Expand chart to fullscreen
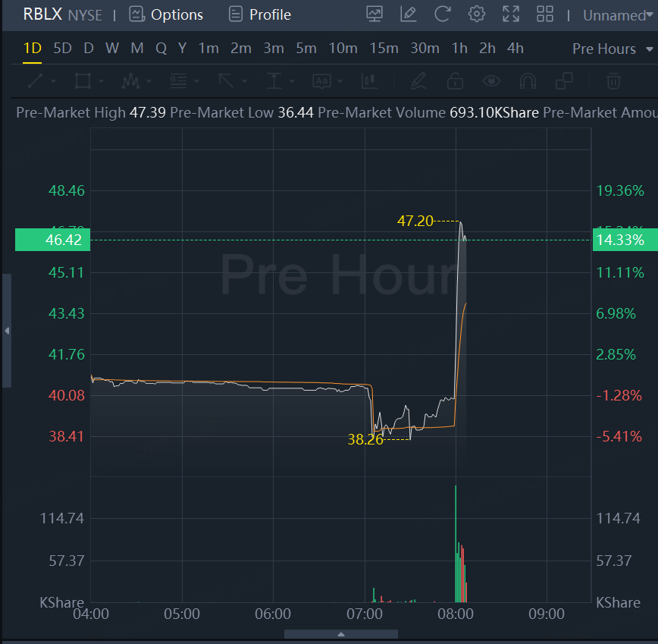658x644 pixels. tap(511, 14)
